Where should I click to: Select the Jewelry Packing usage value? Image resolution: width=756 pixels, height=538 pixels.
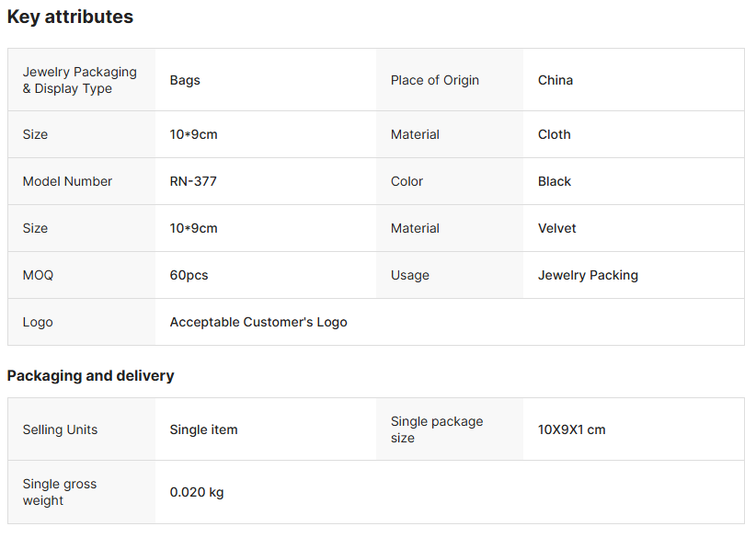[588, 275]
